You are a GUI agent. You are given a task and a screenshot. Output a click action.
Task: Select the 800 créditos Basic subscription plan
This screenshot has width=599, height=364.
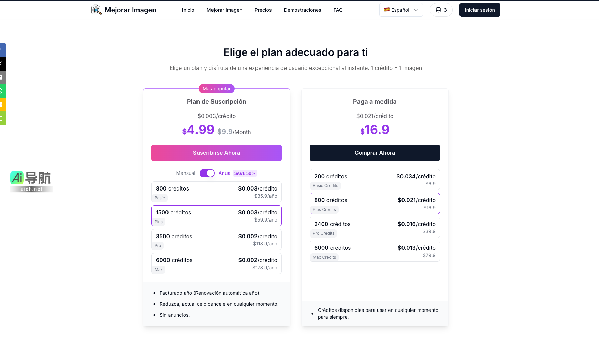tap(216, 192)
